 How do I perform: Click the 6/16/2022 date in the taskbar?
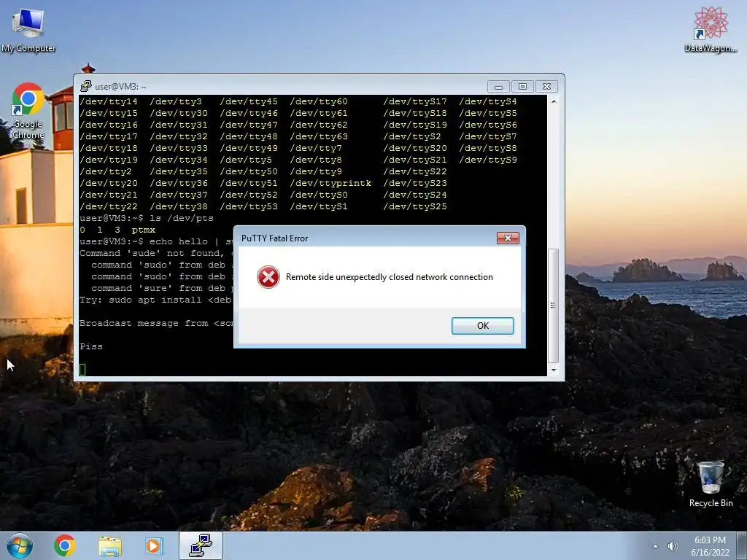(x=710, y=553)
